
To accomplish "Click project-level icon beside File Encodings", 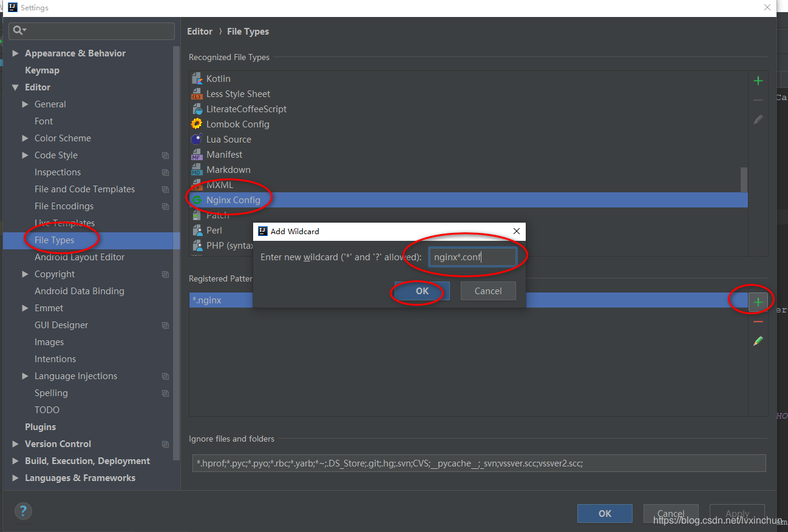I will pyautogui.click(x=165, y=206).
